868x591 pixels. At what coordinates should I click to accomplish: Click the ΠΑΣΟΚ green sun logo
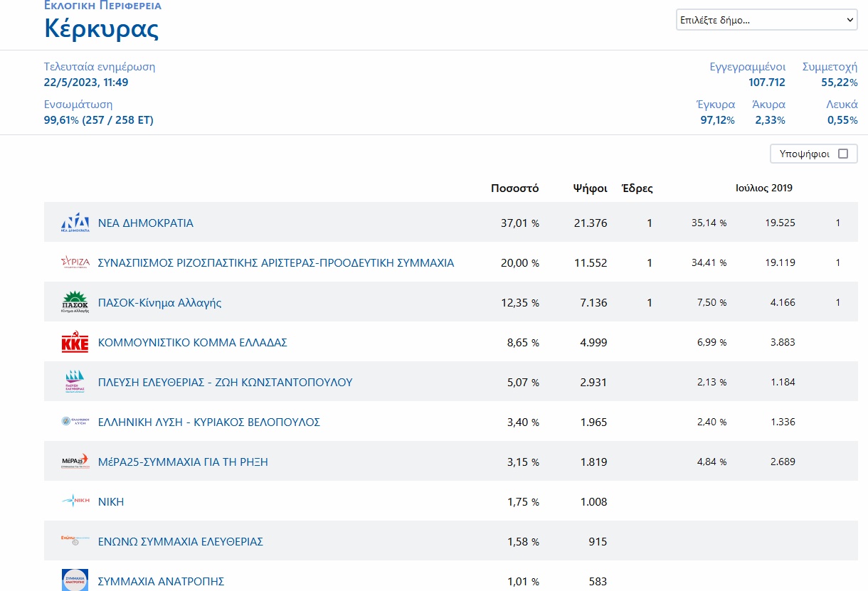click(x=75, y=302)
